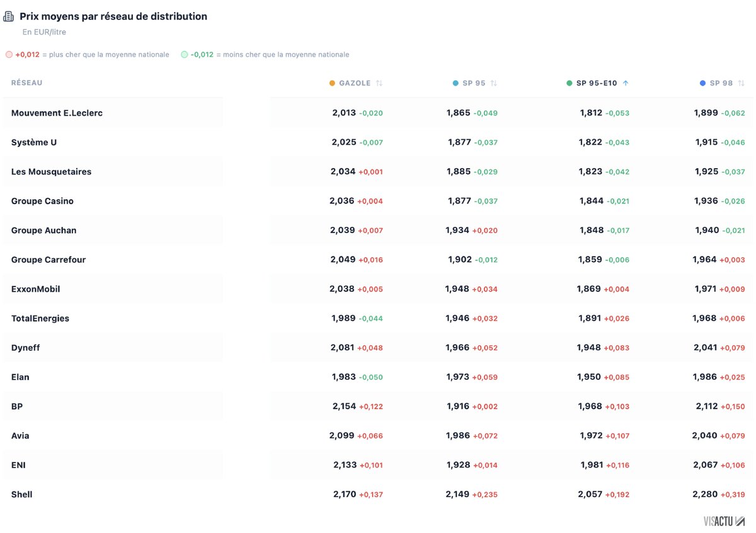The width and height of the screenshot is (756, 533).
Task: Sort by Gazole column arrows icon
Action: tap(379, 83)
